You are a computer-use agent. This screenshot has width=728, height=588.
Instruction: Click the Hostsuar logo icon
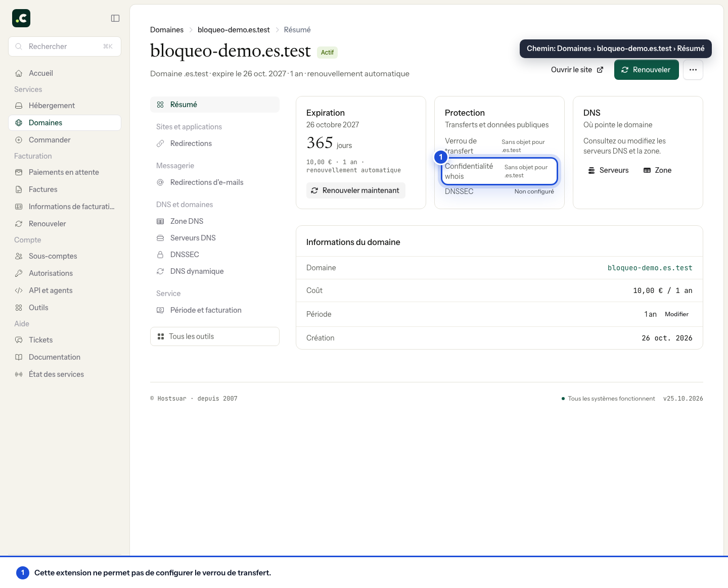point(21,18)
